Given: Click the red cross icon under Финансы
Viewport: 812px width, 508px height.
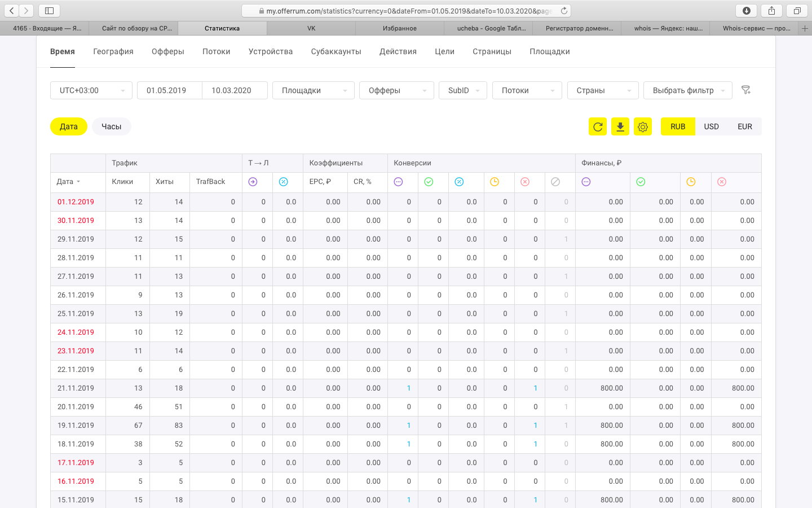Looking at the screenshot, I should tap(722, 182).
